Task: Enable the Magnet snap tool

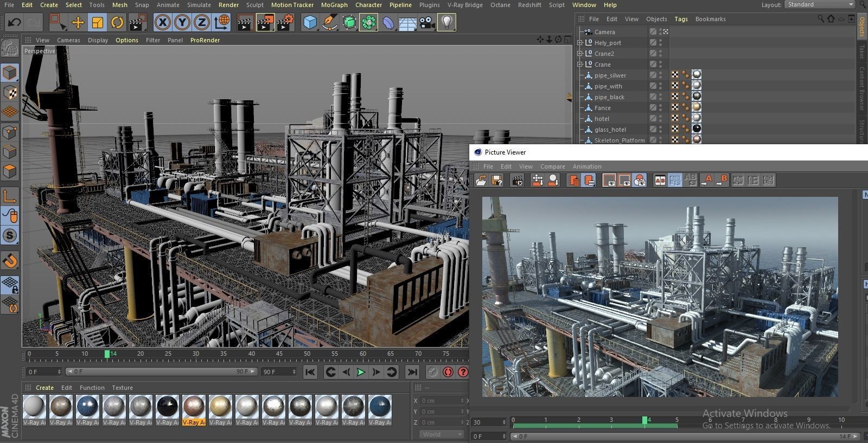Action: 10,261
